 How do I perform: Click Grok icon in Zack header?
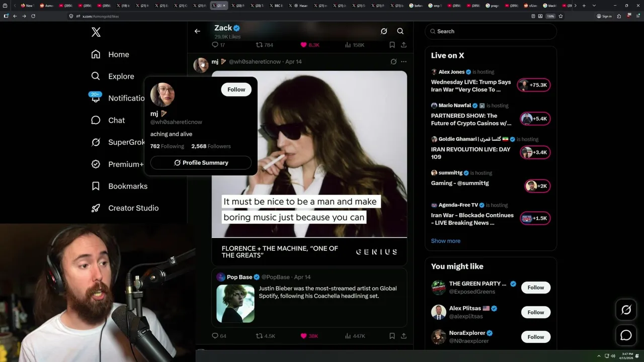click(x=384, y=31)
